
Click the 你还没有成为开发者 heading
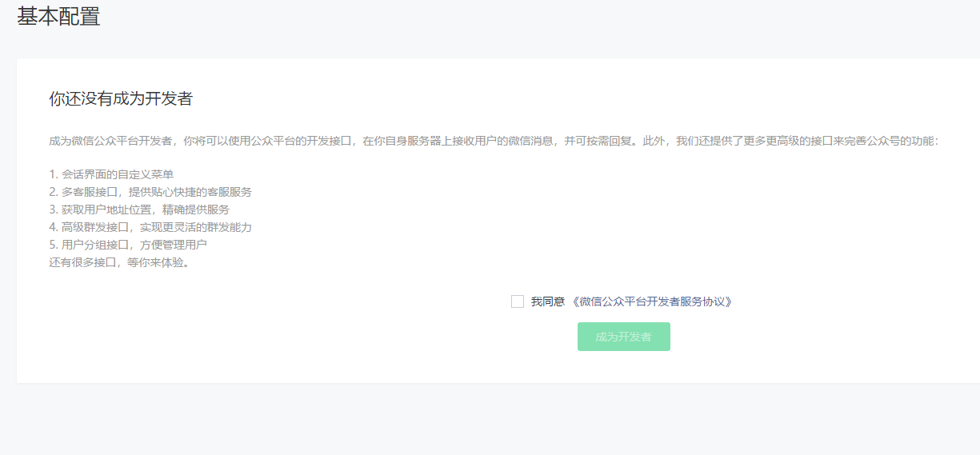tap(121, 99)
